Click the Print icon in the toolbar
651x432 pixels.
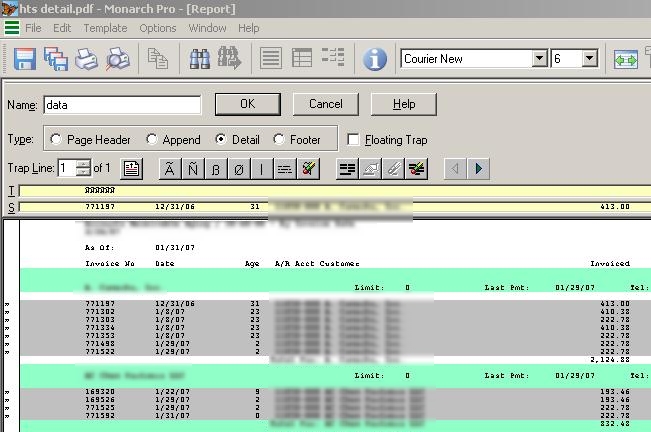pyautogui.click(x=87, y=60)
